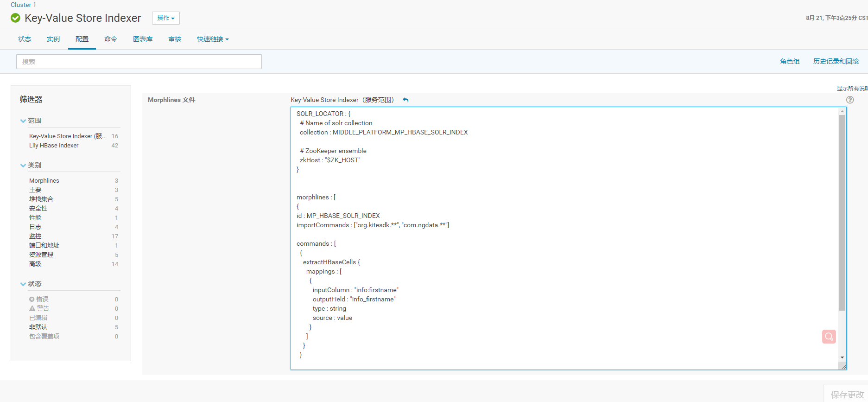Filter by 安全性 security category
The width and height of the screenshot is (868, 402).
point(38,208)
